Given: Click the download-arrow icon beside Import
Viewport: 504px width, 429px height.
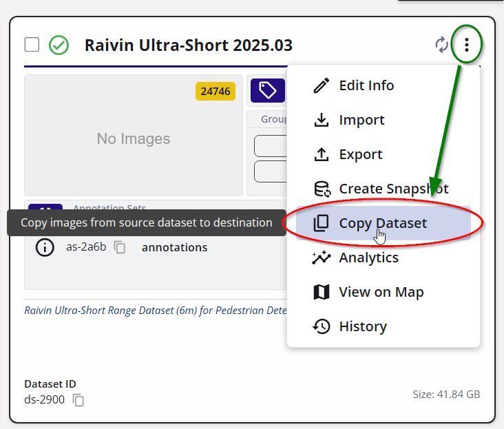Looking at the screenshot, I should [321, 120].
